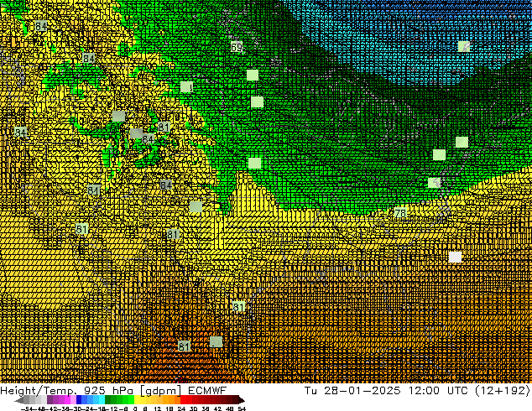Pick the dark purple swatch above -42 in the legend
Viewport: 532px width, 411px height.
click(50, 399)
